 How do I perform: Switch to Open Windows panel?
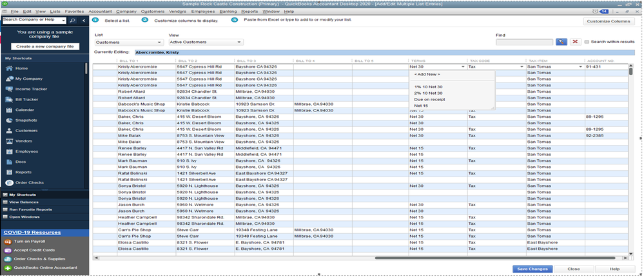24,216
